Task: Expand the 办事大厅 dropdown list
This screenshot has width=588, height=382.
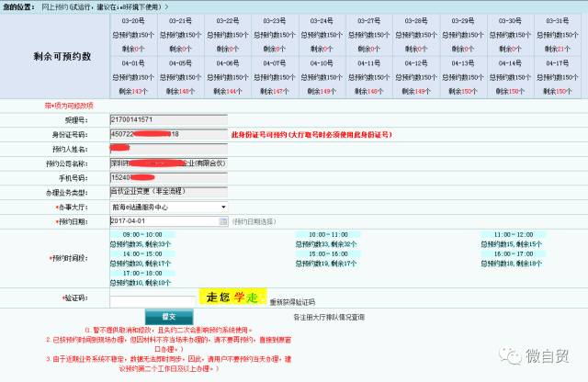Action: (222, 207)
